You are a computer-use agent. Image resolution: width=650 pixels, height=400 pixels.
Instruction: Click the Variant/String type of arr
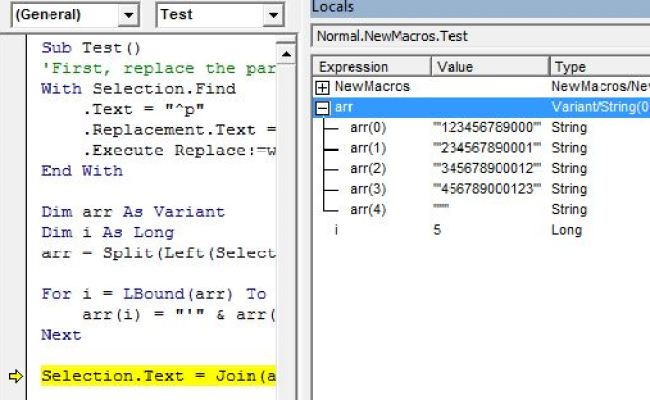pyautogui.click(x=600, y=107)
